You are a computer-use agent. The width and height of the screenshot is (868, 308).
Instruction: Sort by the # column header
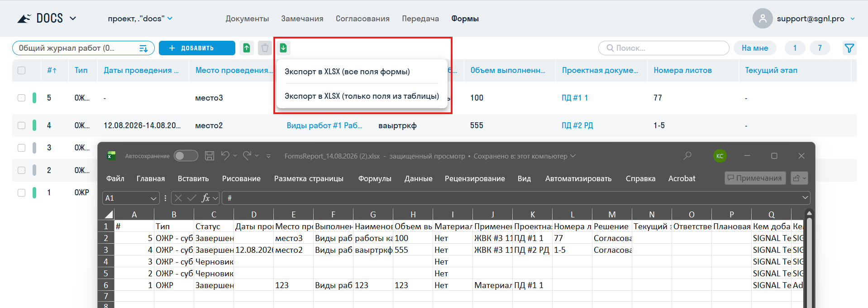tap(52, 70)
